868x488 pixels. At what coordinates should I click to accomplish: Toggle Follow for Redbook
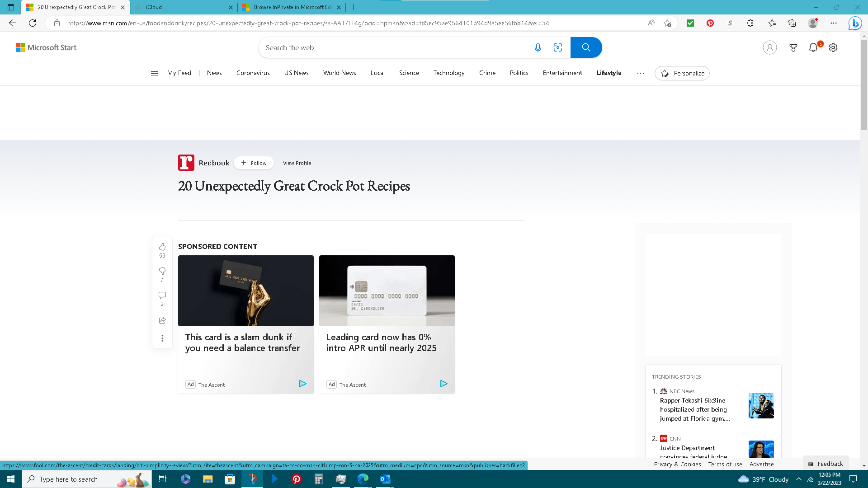click(x=254, y=163)
